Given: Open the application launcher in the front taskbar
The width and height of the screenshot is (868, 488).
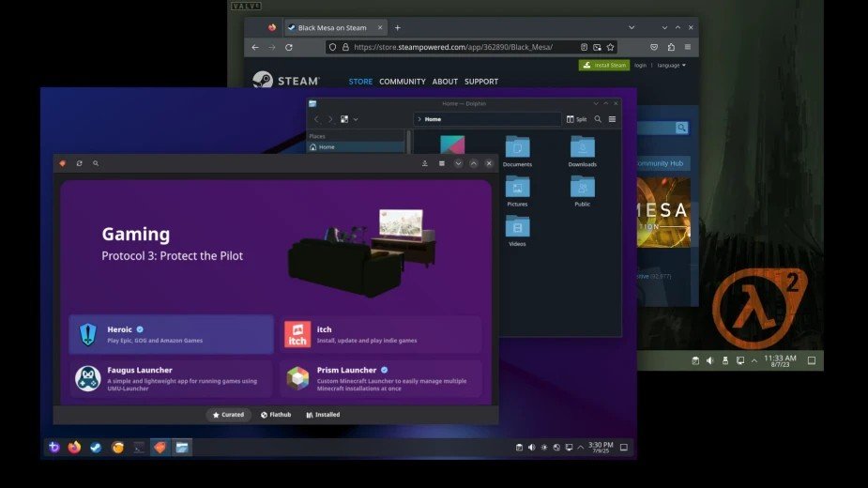Looking at the screenshot, I should click(53, 447).
